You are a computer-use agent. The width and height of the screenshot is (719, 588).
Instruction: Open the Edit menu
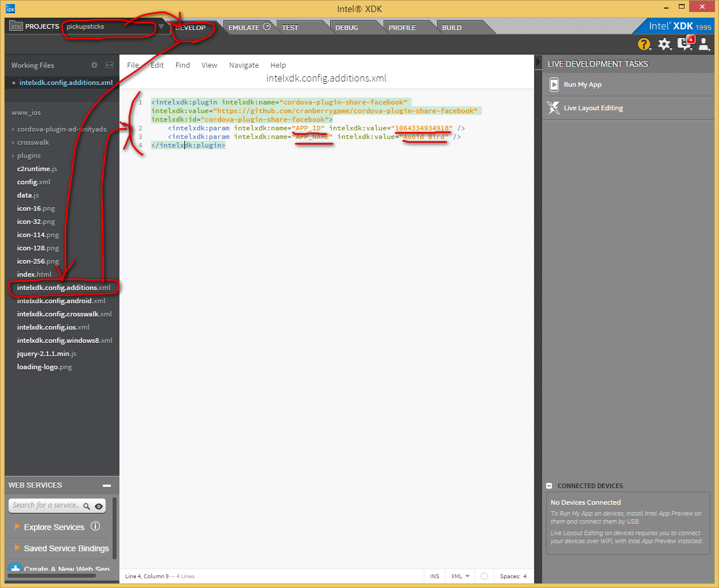pos(157,65)
